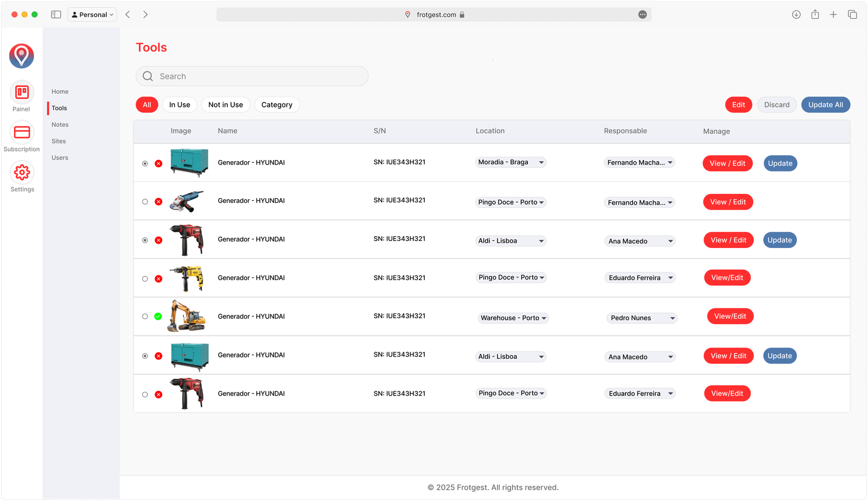The image size is (868, 501).
Task: Click the Discard button
Action: (776, 105)
